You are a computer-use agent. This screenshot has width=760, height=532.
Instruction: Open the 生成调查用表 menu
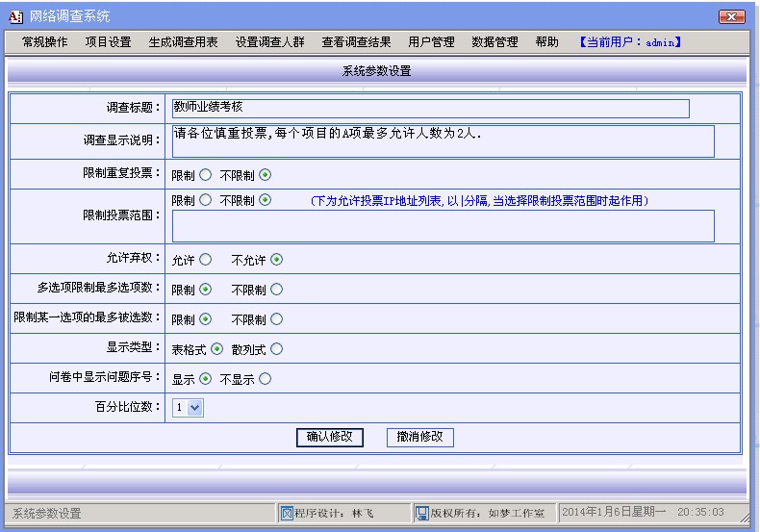coord(183,42)
